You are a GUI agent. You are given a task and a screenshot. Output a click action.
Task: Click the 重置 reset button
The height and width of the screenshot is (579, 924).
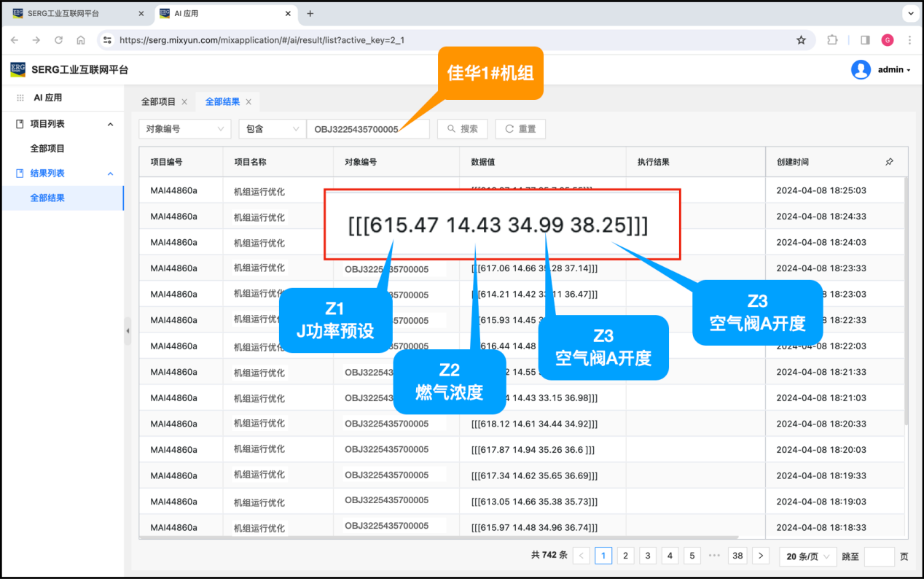tap(520, 129)
